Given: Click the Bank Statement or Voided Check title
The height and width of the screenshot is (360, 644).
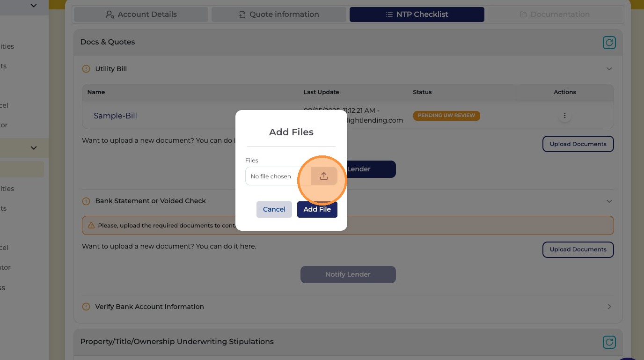Looking at the screenshot, I should (151, 201).
